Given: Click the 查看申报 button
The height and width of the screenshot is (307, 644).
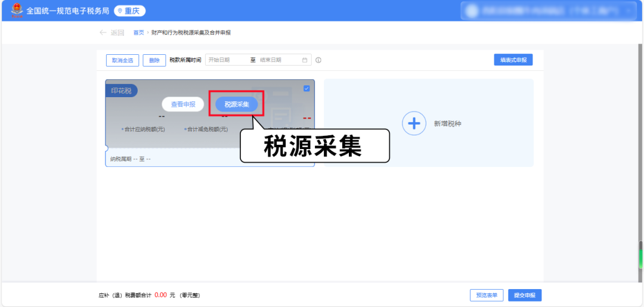Looking at the screenshot, I should tap(183, 104).
